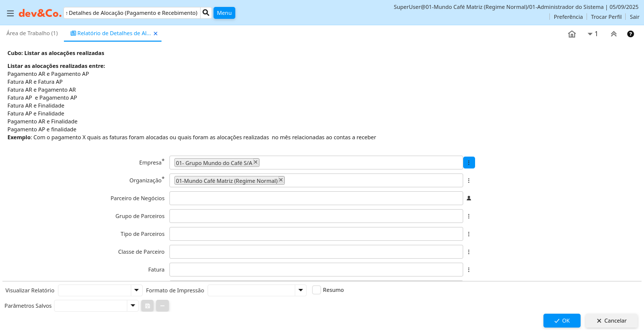The height and width of the screenshot is (334, 644).
Task: Open Empresa selection options button
Action: point(469,163)
